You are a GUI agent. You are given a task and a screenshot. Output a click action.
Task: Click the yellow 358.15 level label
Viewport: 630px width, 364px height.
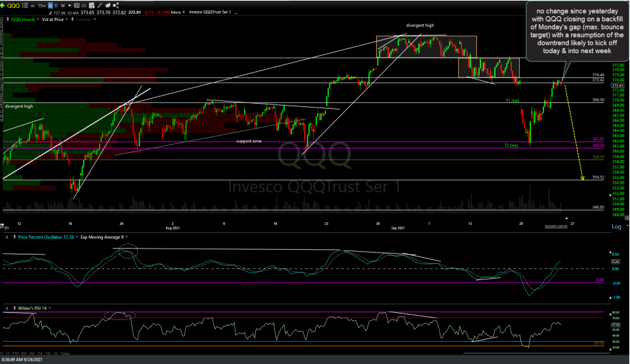tap(598, 157)
